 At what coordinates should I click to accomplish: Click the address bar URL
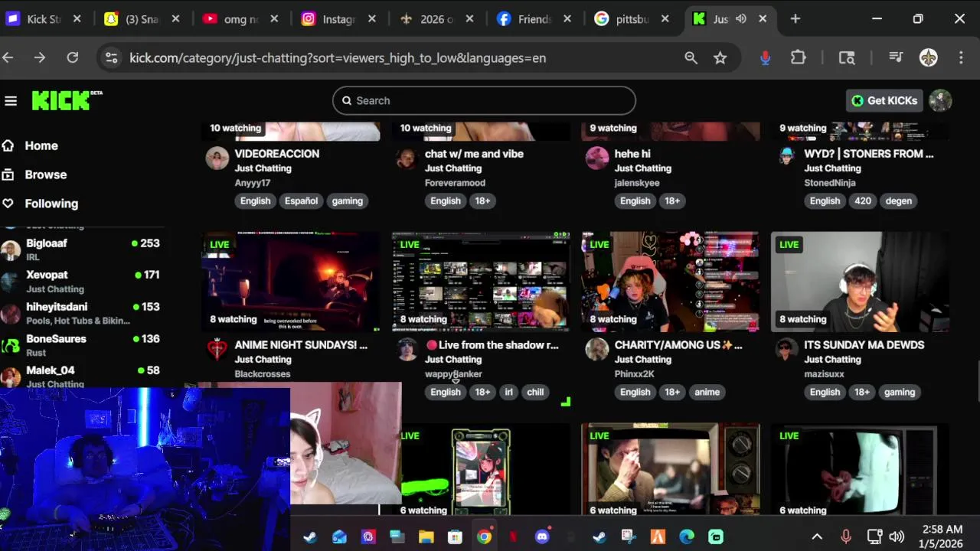(x=338, y=57)
